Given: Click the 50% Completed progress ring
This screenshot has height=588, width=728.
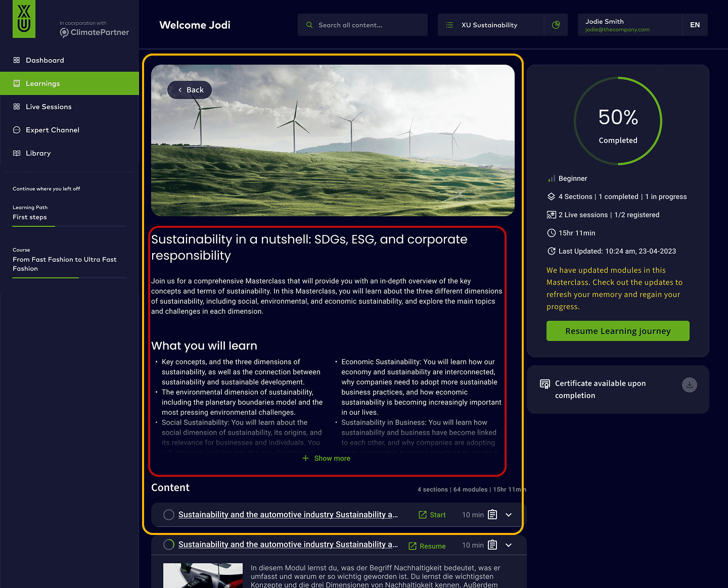Looking at the screenshot, I should click(618, 121).
